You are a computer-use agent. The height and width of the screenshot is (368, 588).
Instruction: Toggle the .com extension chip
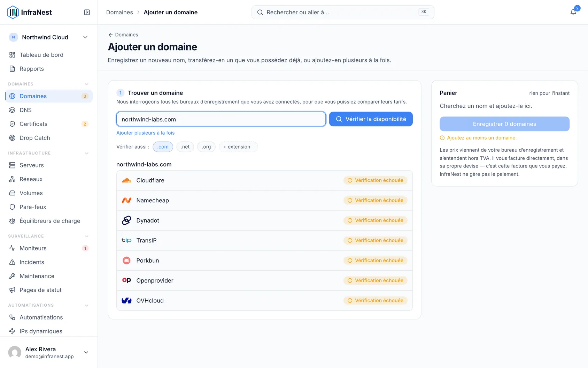pos(163,147)
